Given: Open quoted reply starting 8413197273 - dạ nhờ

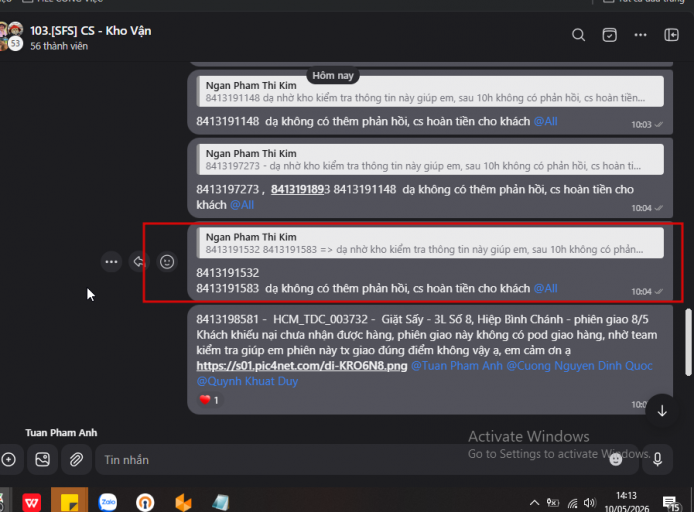Looking at the screenshot, I should 431,160.
